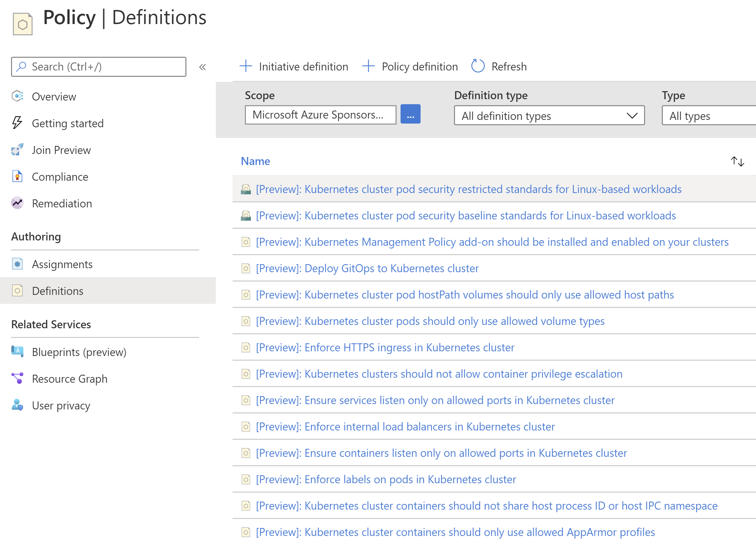Image resolution: width=756 pixels, height=544 pixels.
Task: Click the plus icon beside Policy definition
Action: tap(368, 66)
